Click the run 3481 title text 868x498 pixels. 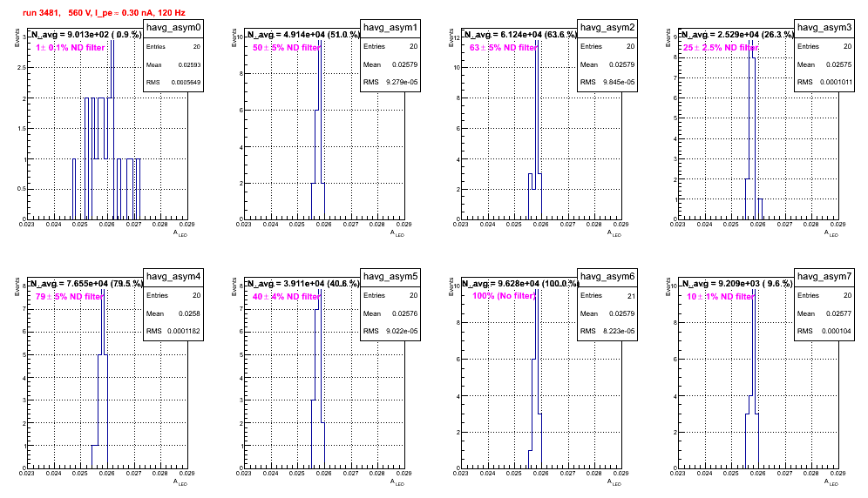pyautogui.click(x=104, y=12)
